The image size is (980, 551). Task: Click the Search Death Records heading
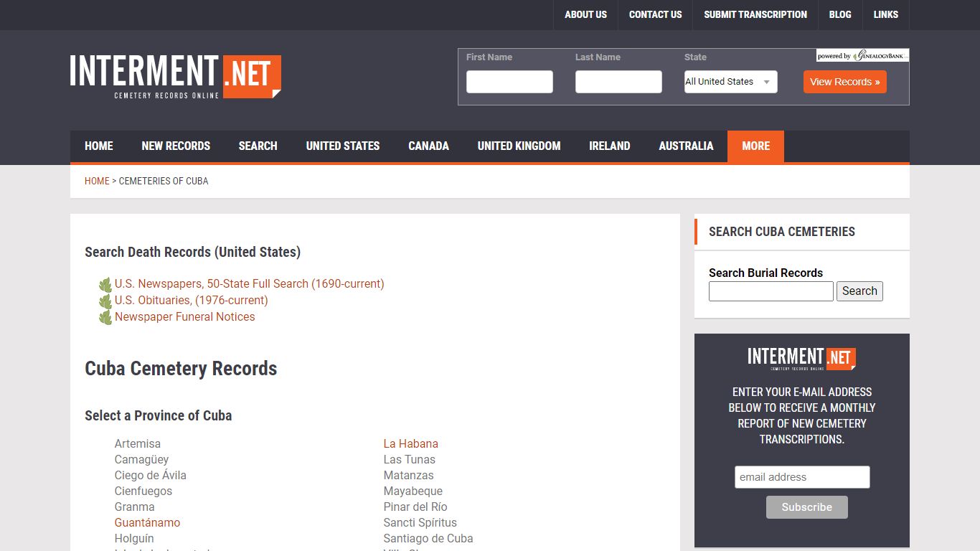192,253
